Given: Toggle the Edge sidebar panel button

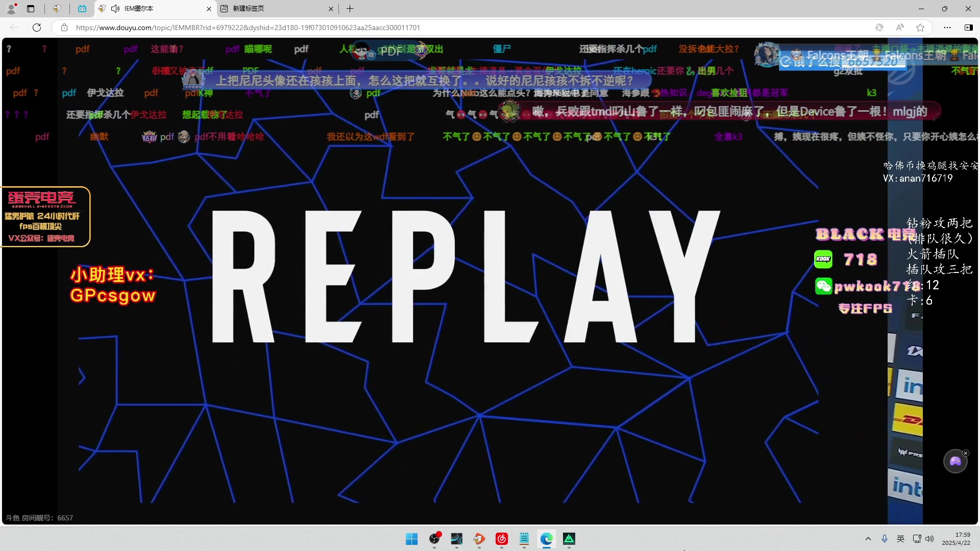Looking at the screenshot, I should tap(969, 28).
